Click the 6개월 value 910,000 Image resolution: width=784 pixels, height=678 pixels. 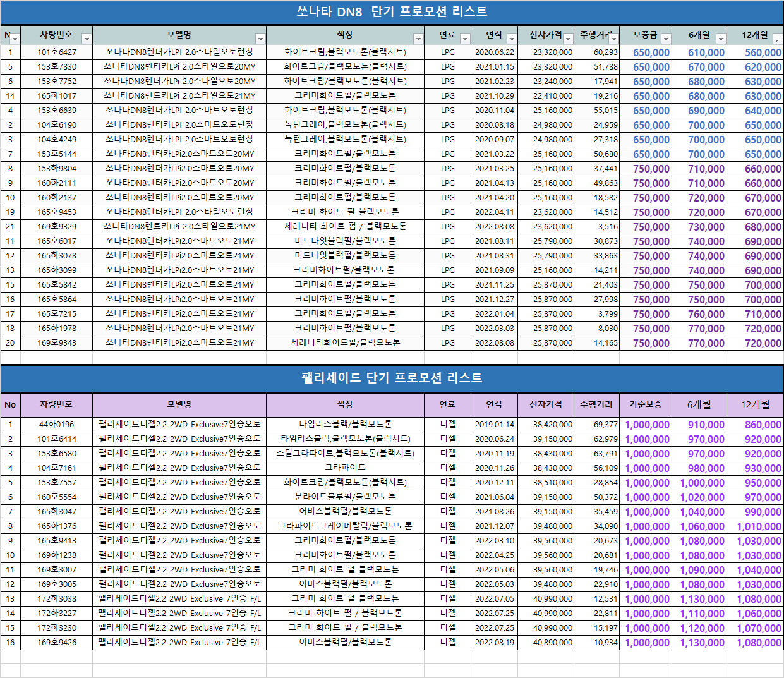point(699,425)
